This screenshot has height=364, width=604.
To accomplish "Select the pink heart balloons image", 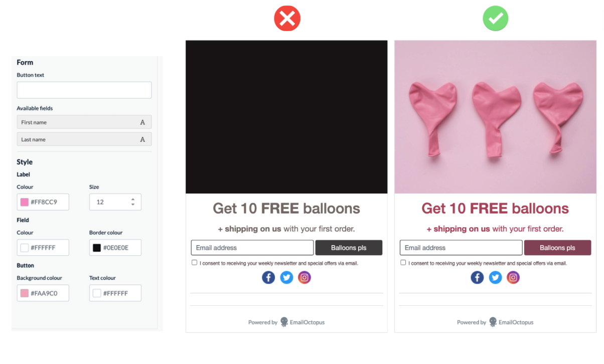I will point(495,117).
